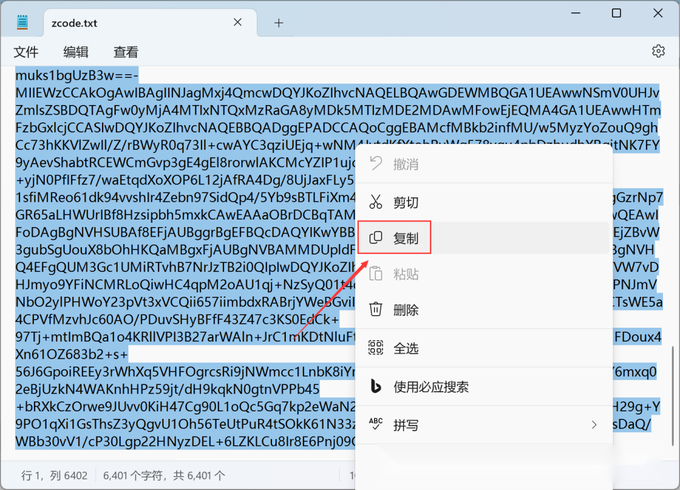Select the zcode.txt tab
The image size is (680, 490).
point(150,23)
